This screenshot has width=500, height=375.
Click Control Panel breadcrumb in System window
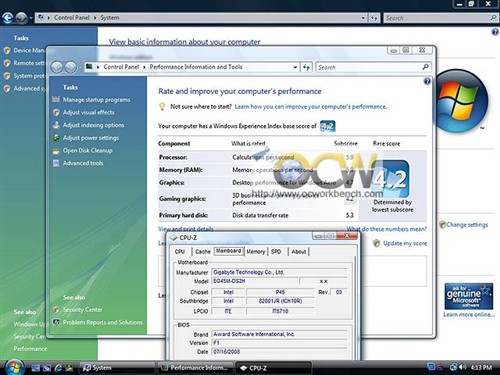click(72, 18)
